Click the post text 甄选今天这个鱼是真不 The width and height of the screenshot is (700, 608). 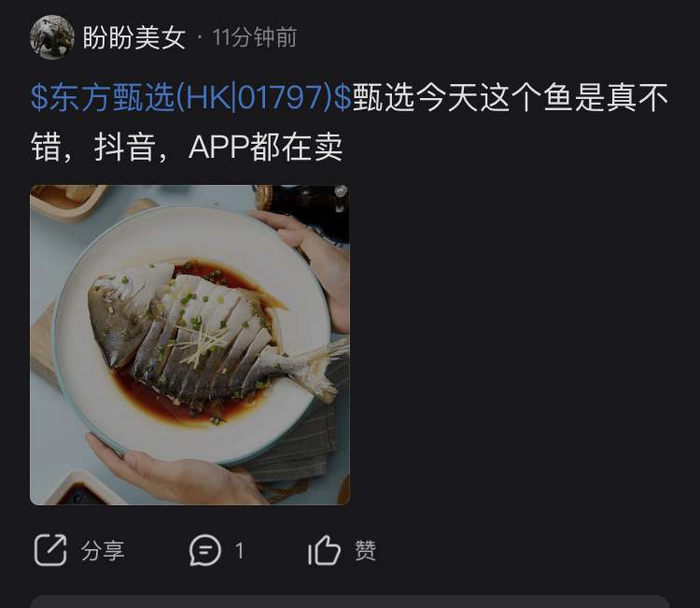[x=511, y=97]
